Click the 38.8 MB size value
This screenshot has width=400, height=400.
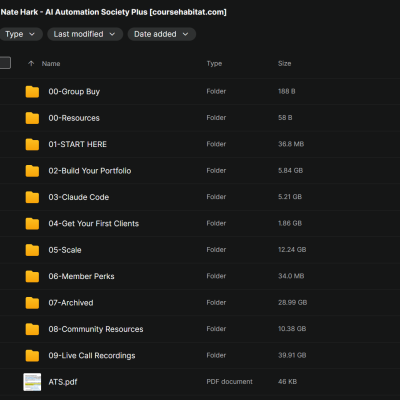(291, 144)
